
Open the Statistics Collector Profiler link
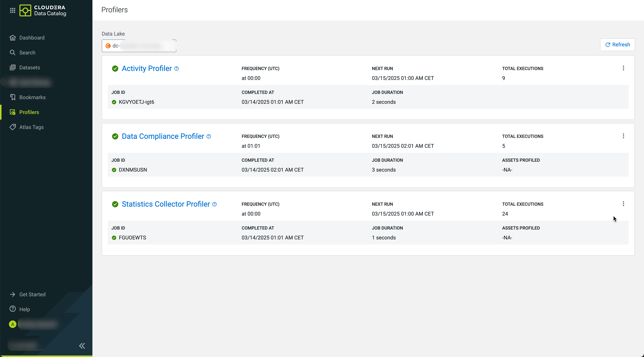(166, 204)
